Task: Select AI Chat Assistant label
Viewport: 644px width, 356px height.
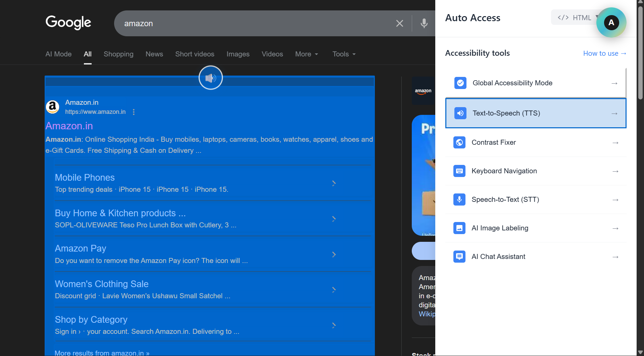Action: [498, 257]
